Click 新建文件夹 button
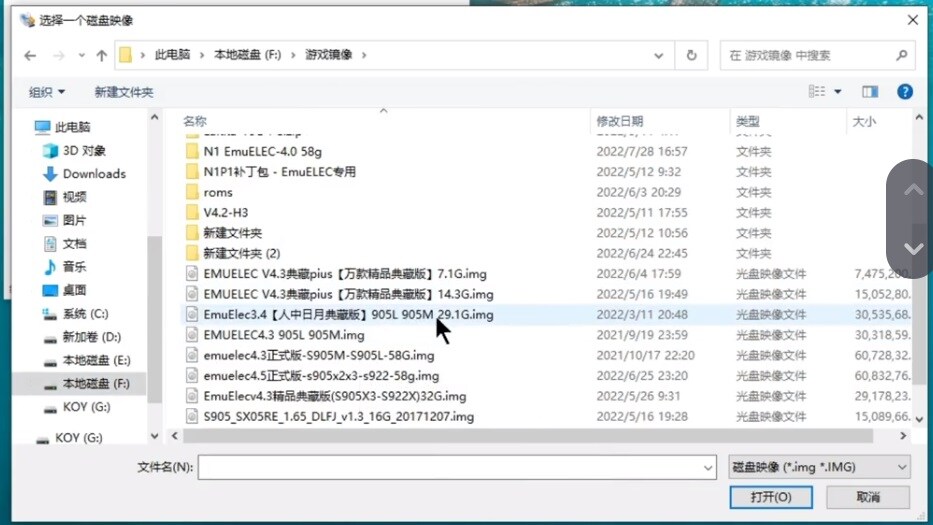The width and height of the screenshot is (933, 525). [123, 92]
